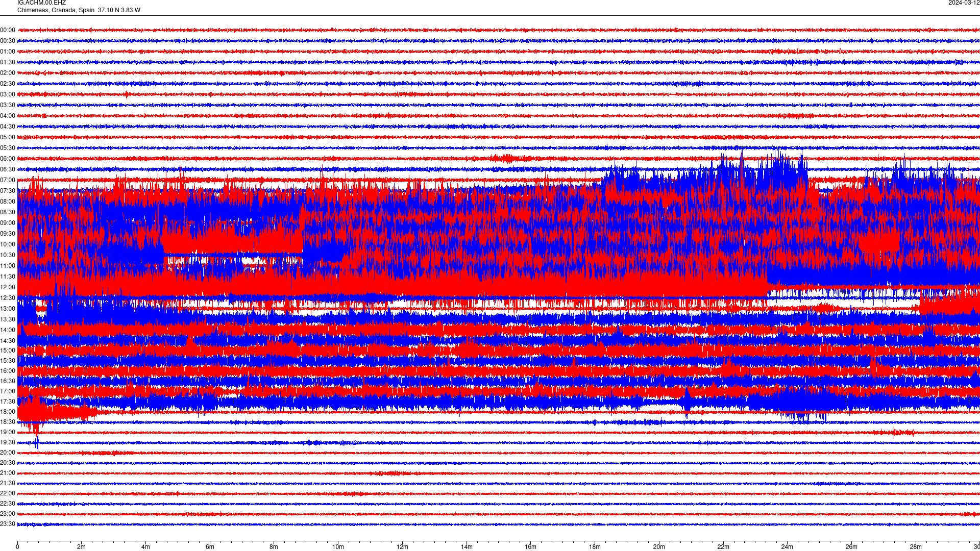Image resolution: width=980 pixels, height=551 pixels.
Task: Select the 17:30 time row label
Action: [x=8, y=402]
